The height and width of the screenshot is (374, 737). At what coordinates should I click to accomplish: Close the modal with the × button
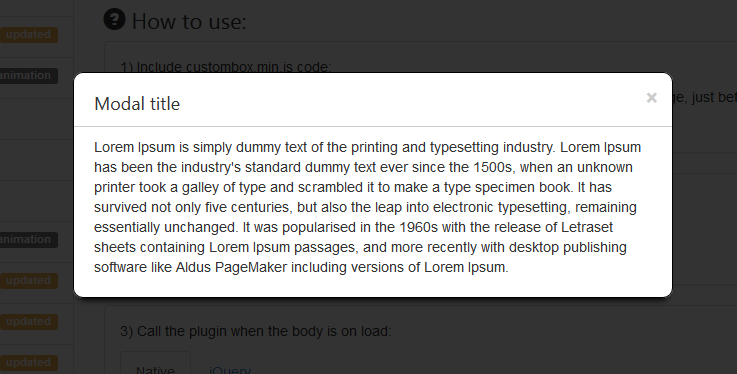pyautogui.click(x=651, y=98)
